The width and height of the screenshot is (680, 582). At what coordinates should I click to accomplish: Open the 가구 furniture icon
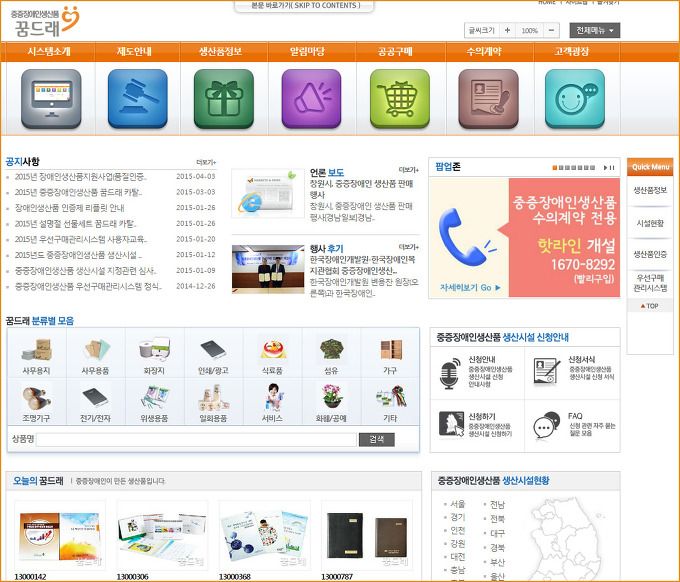click(x=391, y=350)
